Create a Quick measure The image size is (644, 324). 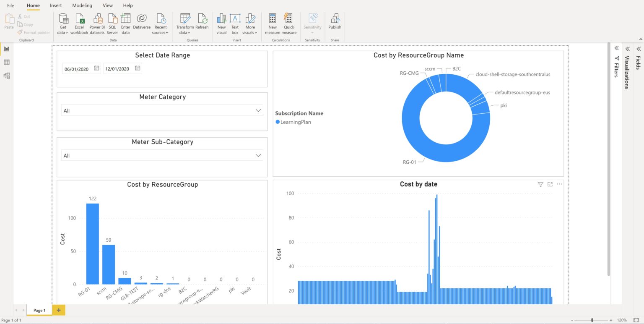pos(289,24)
